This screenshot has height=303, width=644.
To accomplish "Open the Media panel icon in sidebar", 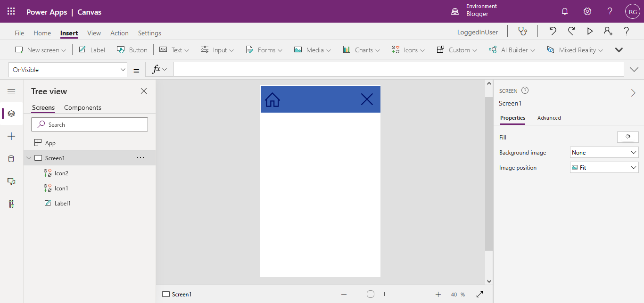I will pyautogui.click(x=11, y=181).
